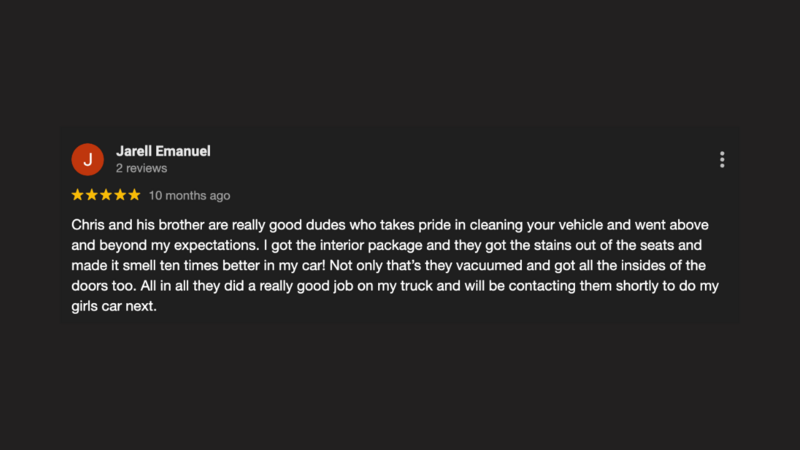Viewport: 800px width, 450px height.
Task: Click "doors too." at fourth line start
Action: click(x=104, y=286)
